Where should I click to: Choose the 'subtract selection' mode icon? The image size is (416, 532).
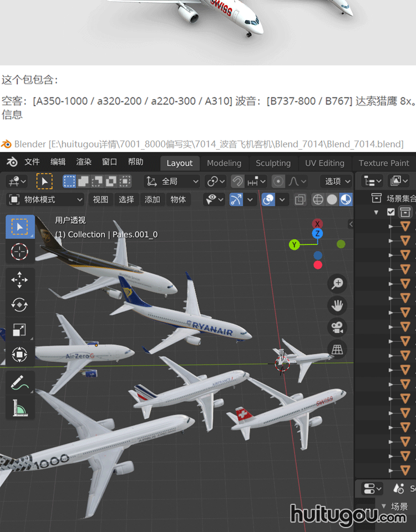97,181
